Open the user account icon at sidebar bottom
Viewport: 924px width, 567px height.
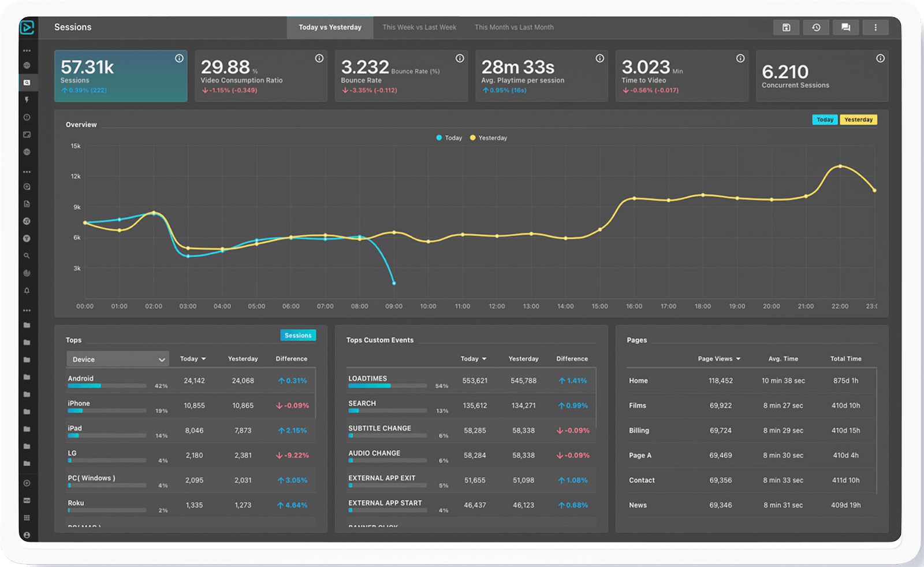[27, 535]
